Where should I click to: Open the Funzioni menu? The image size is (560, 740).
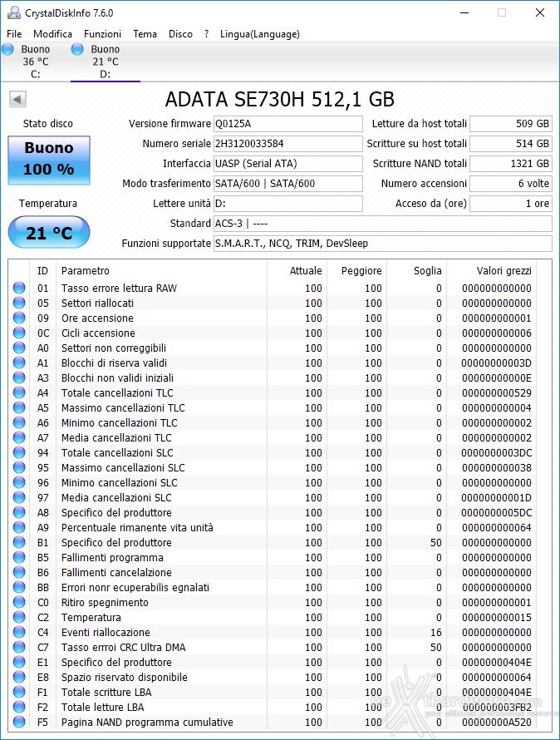tap(102, 34)
